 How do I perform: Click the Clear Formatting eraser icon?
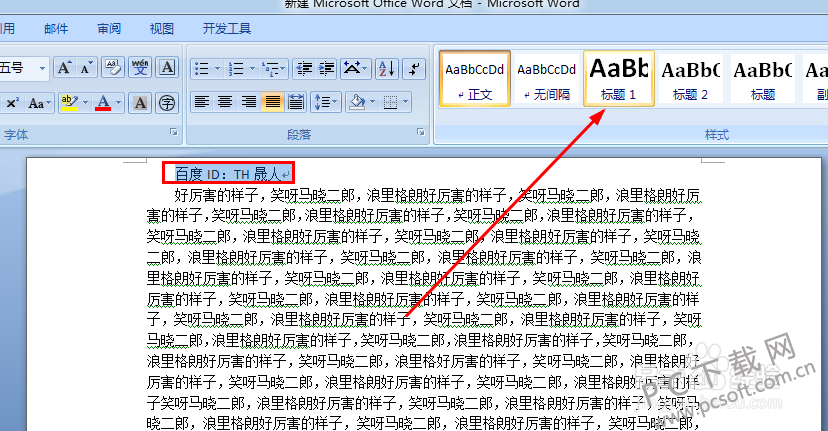pyautogui.click(x=113, y=68)
